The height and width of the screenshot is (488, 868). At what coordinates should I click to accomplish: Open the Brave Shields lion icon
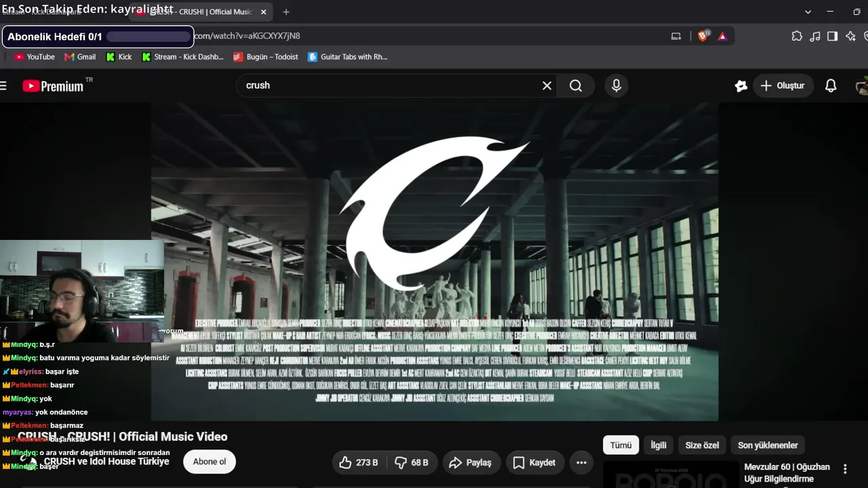pos(703,36)
